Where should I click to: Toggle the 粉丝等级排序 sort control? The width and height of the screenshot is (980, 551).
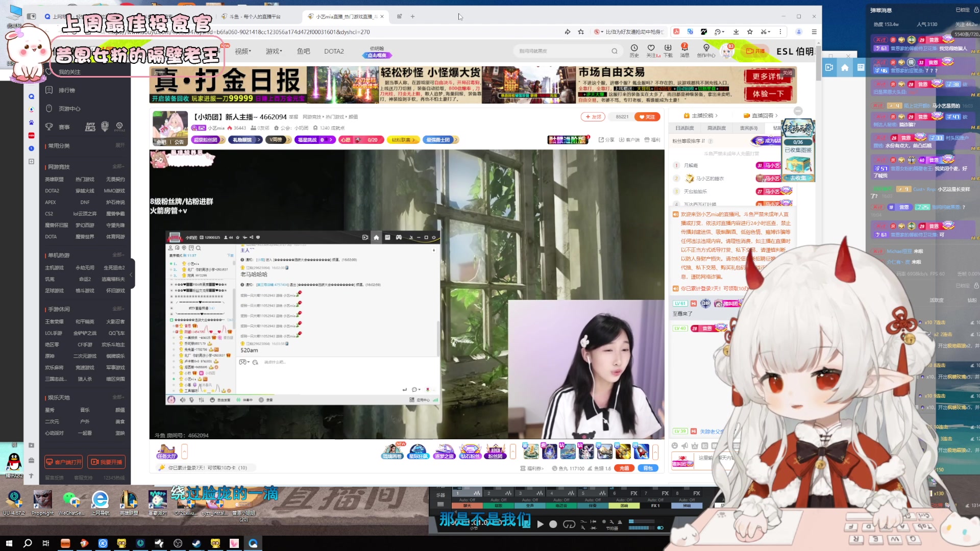689,141
